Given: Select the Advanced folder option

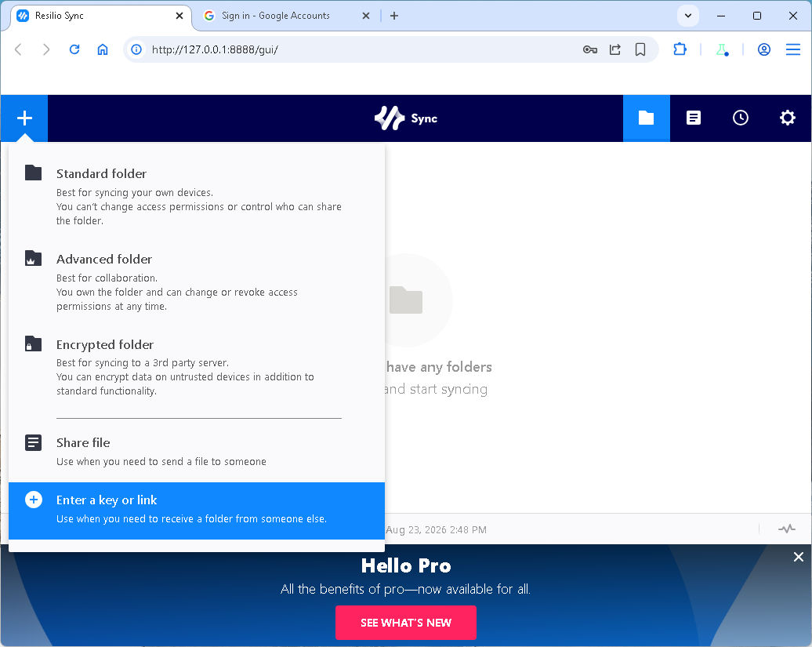Looking at the screenshot, I should 197,282.
